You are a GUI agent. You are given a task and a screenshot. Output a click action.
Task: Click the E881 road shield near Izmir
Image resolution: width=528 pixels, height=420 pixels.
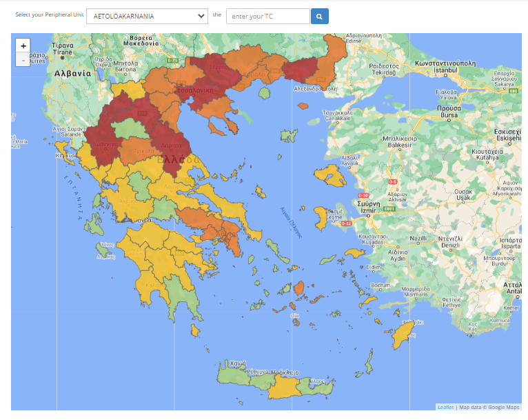click(388, 208)
